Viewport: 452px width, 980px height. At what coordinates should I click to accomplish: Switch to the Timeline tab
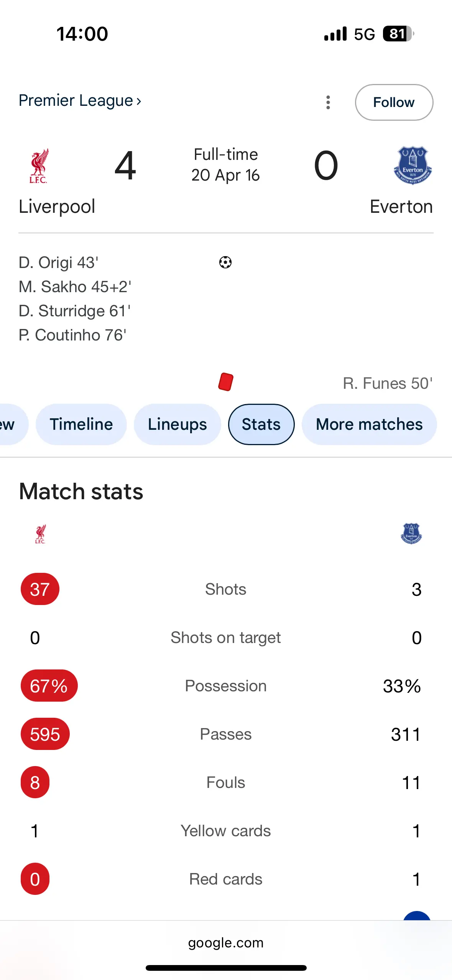pos(81,424)
